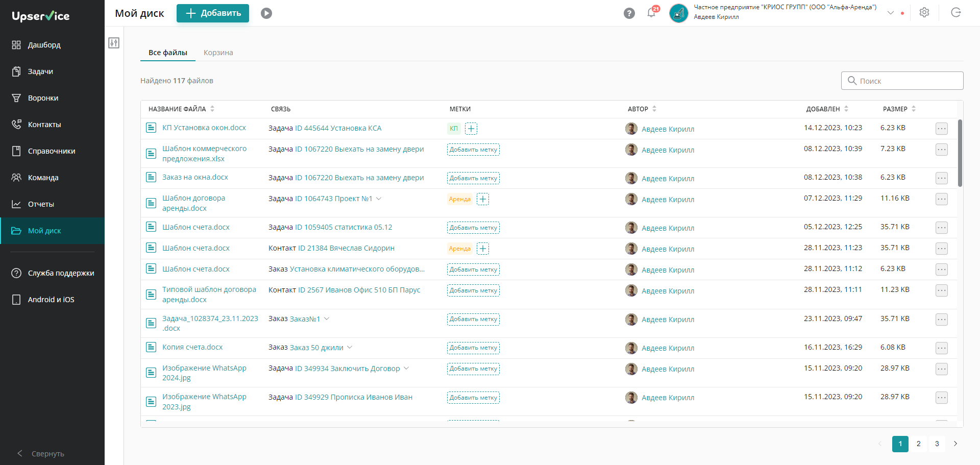Click the company avatar in header
The width and height of the screenshot is (980, 465).
679,13
